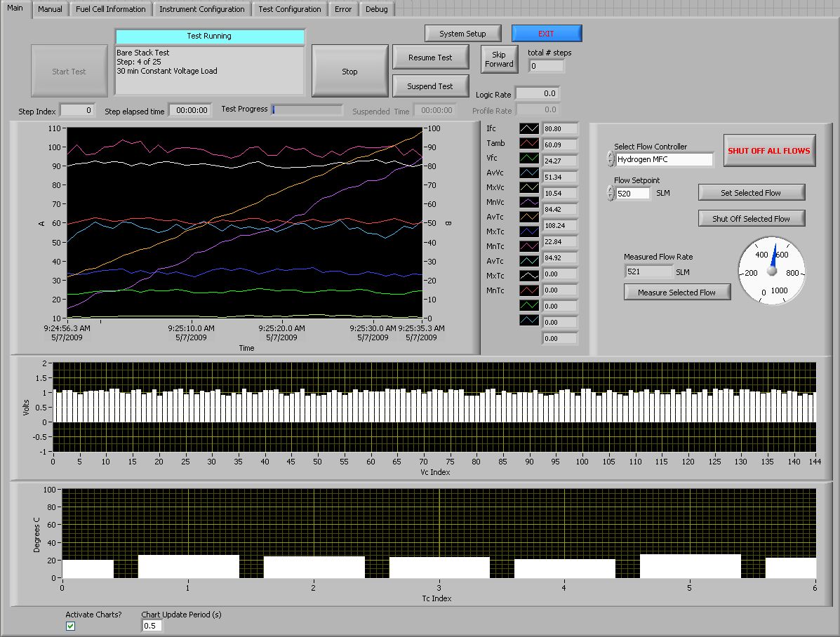Click the '30 min Constant Voltage Load' text
This screenshot has height=637, width=840.
click(x=167, y=71)
